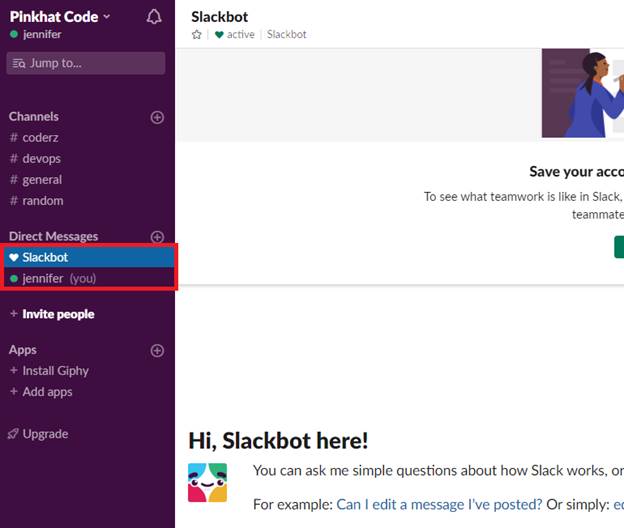Select Slackbot in Direct Messages
The width and height of the screenshot is (624, 528).
pyautogui.click(x=89, y=257)
